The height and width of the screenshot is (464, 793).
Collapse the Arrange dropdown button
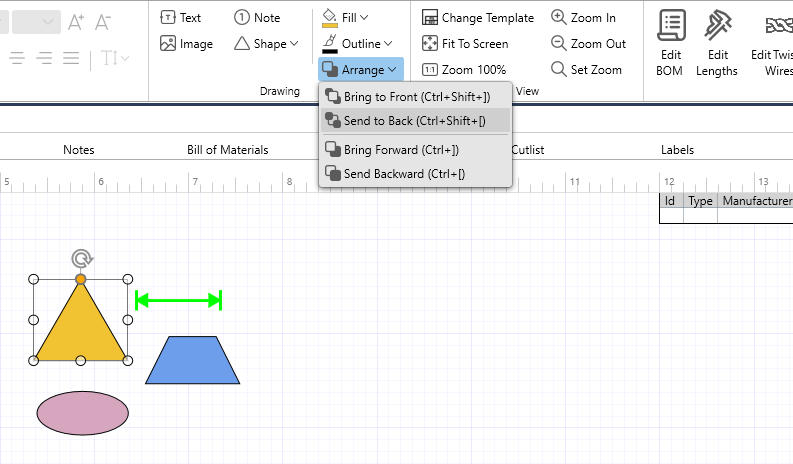[x=361, y=69]
